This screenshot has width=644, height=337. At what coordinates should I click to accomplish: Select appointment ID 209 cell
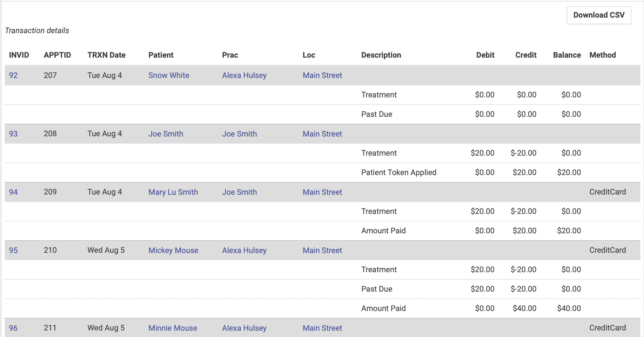[x=50, y=192]
